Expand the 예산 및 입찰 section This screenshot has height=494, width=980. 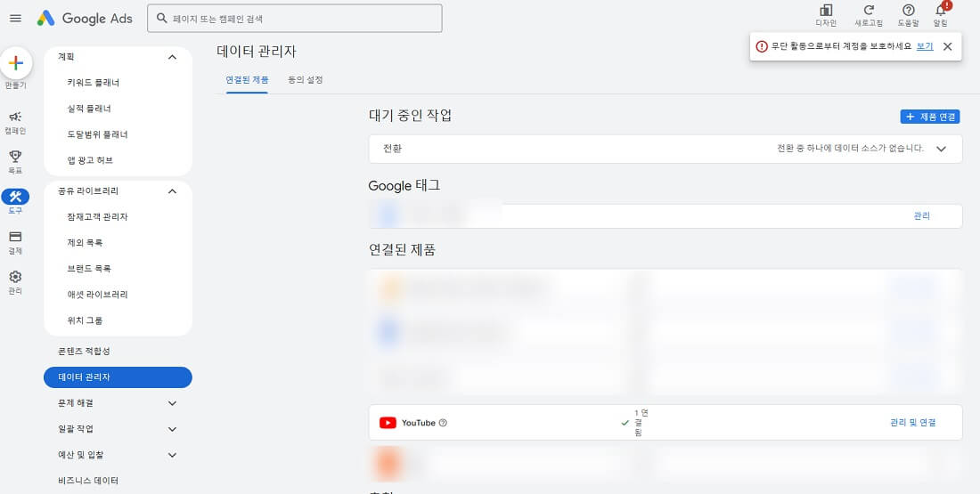click(x=173, y=455)
